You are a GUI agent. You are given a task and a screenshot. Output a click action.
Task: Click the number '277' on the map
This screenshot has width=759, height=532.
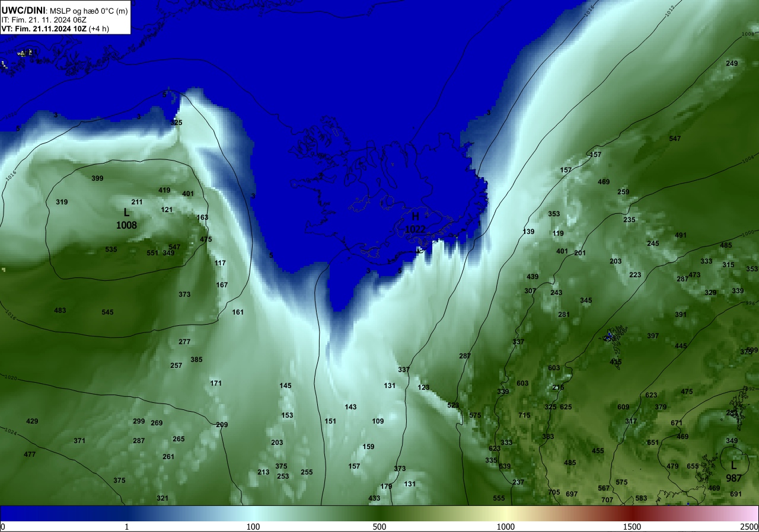(x=184, y=342)
